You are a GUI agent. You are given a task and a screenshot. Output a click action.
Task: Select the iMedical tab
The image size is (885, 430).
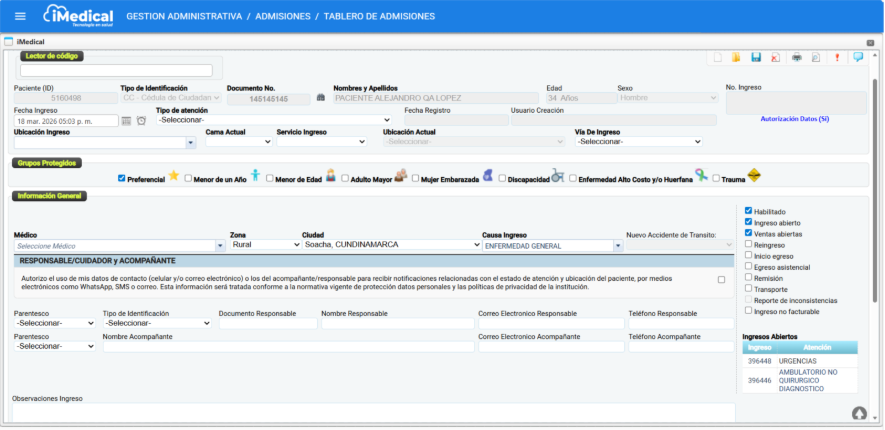30,41
